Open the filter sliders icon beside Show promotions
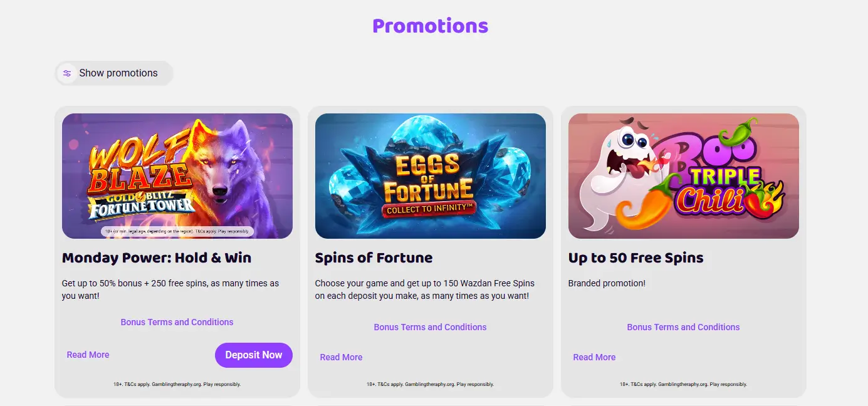868x406 pixels. (x=67, y=73)
